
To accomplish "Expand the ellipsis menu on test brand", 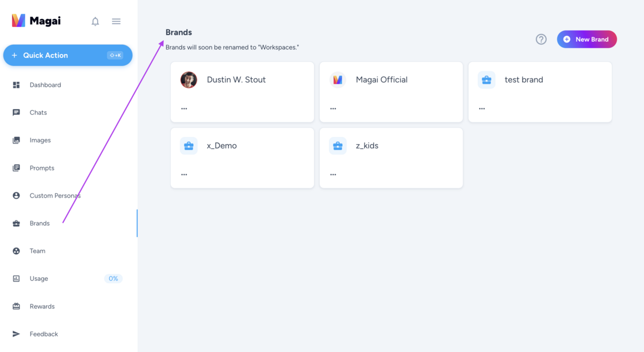I will point(482,109).
